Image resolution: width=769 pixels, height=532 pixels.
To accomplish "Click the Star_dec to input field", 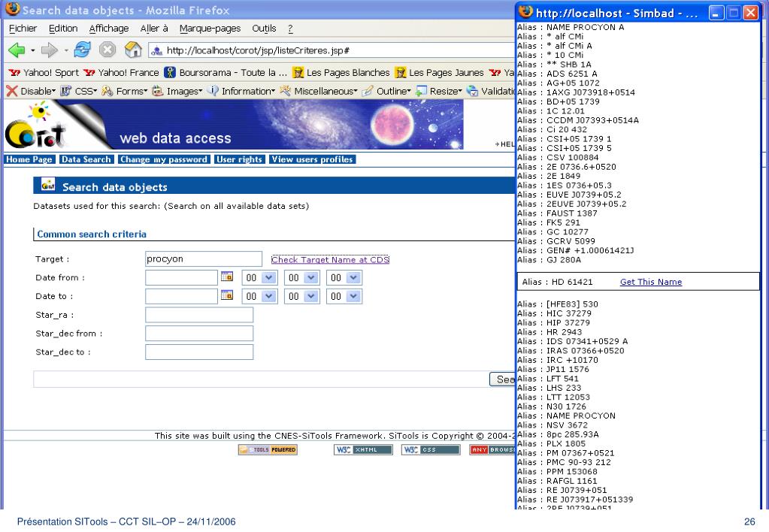I will point(199,352).
